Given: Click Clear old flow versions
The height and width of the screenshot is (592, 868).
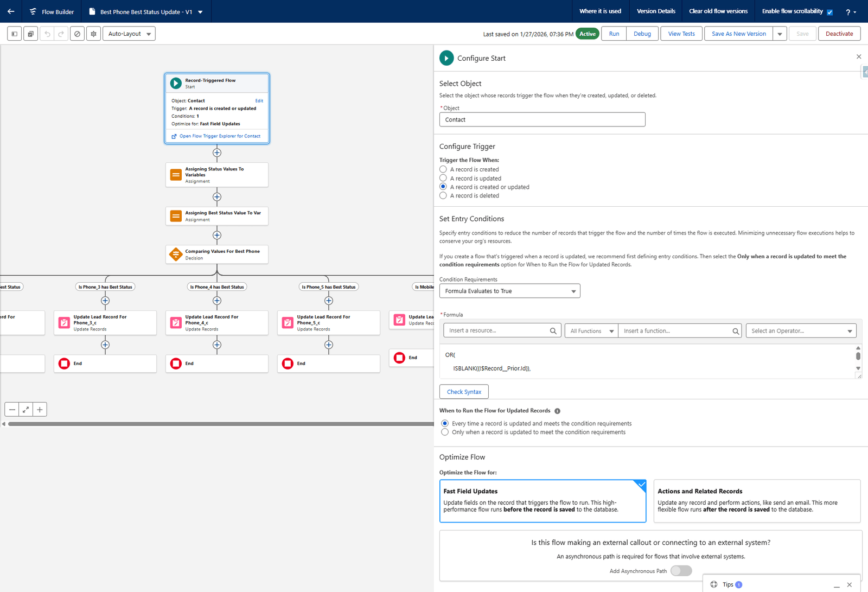Looking at the screenshot, I should (718, 11).
